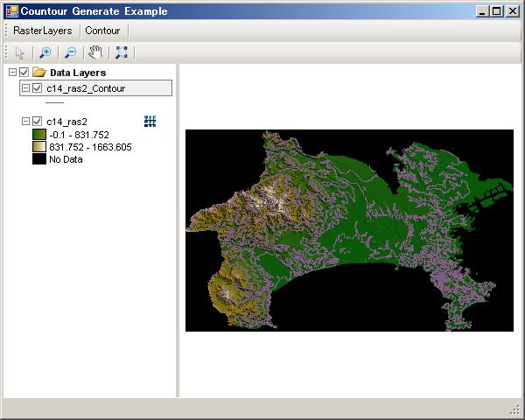
Task: Activate the Zoom Out tool
Action: [71, 52]
